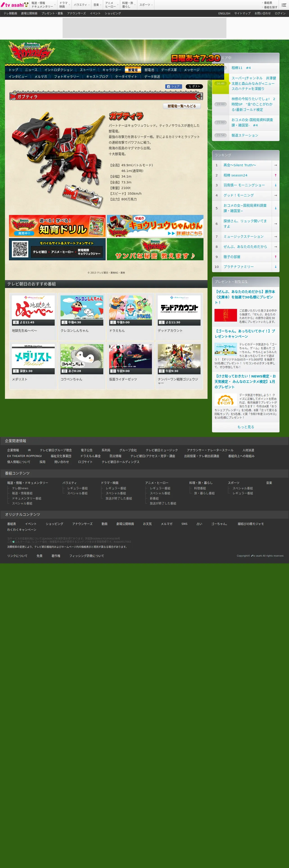
Task: Click the 企業情報 footer link
Action: (13, 450)
